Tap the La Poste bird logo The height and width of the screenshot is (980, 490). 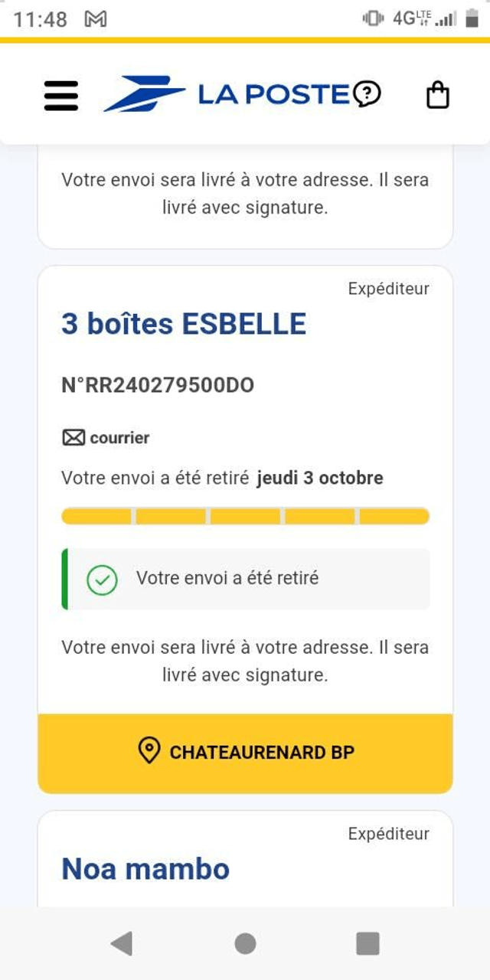tap(145, 93)
